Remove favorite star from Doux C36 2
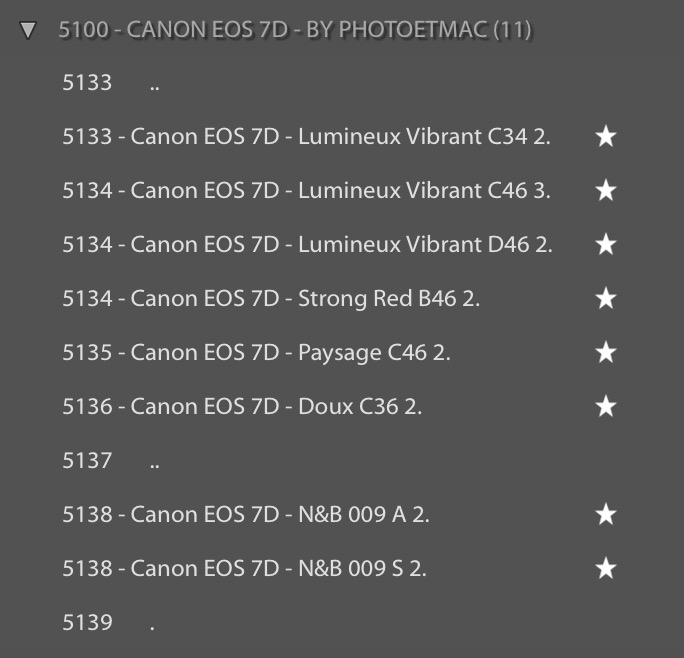Screen dimensions: 684x658 605,407
